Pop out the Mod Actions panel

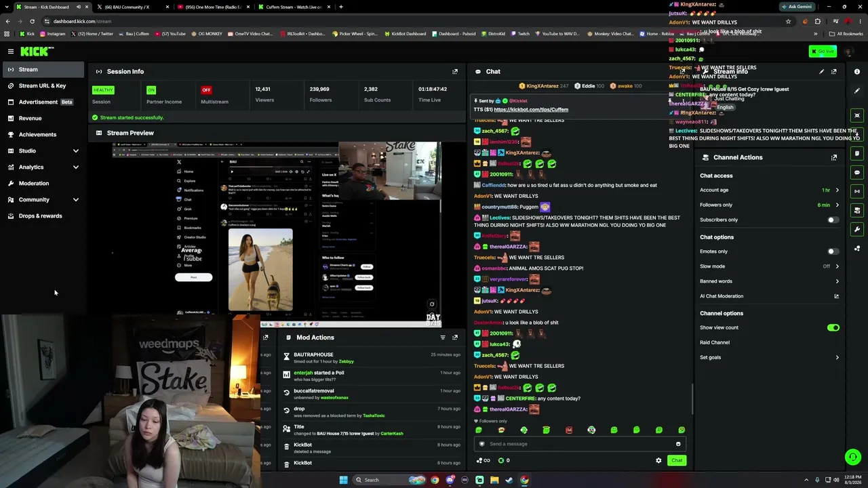(455, 338)
